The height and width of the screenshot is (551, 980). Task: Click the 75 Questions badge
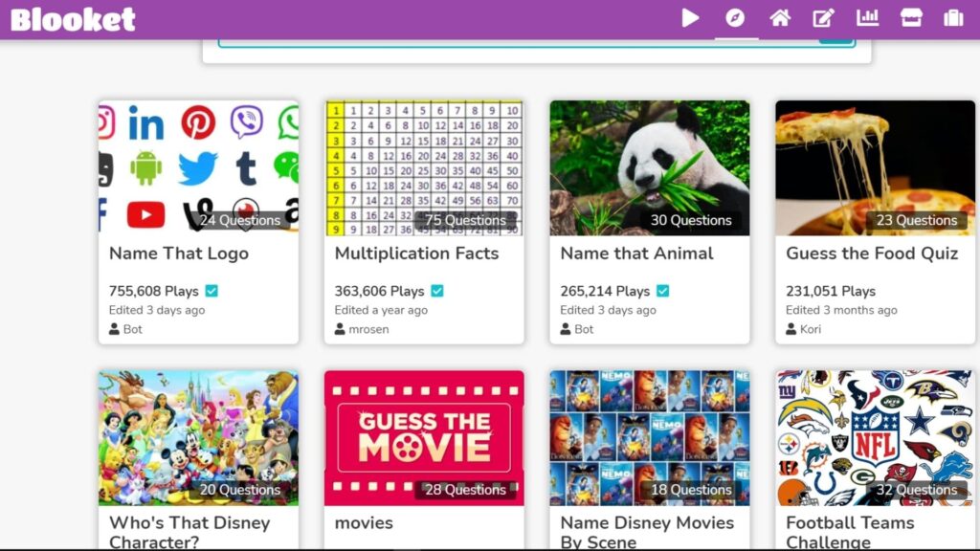(x=466, y=220)
